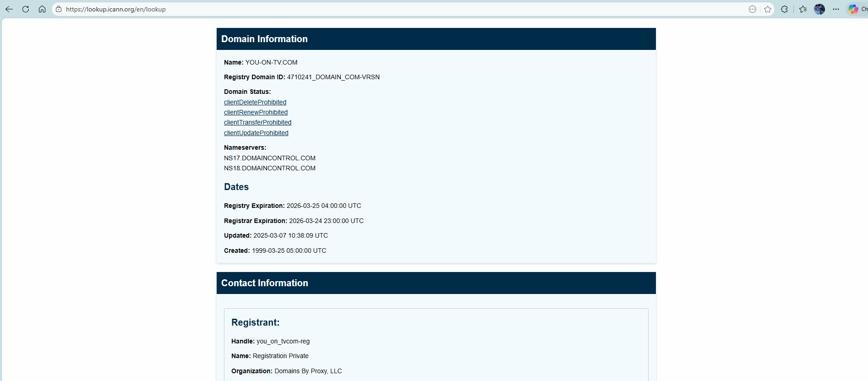Click the browser Back arrow
Viewport: 868px width, 381px height.
point(9,9)
